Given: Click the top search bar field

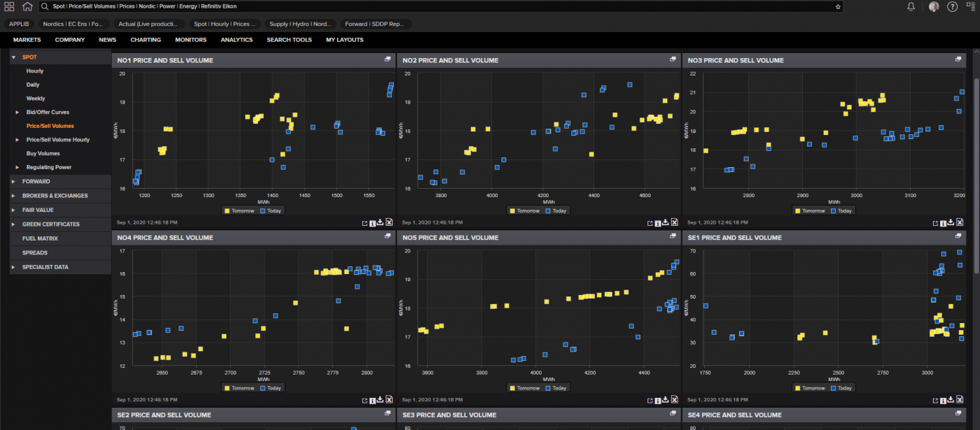Looking at the screenshot, I should click(441, 6).
